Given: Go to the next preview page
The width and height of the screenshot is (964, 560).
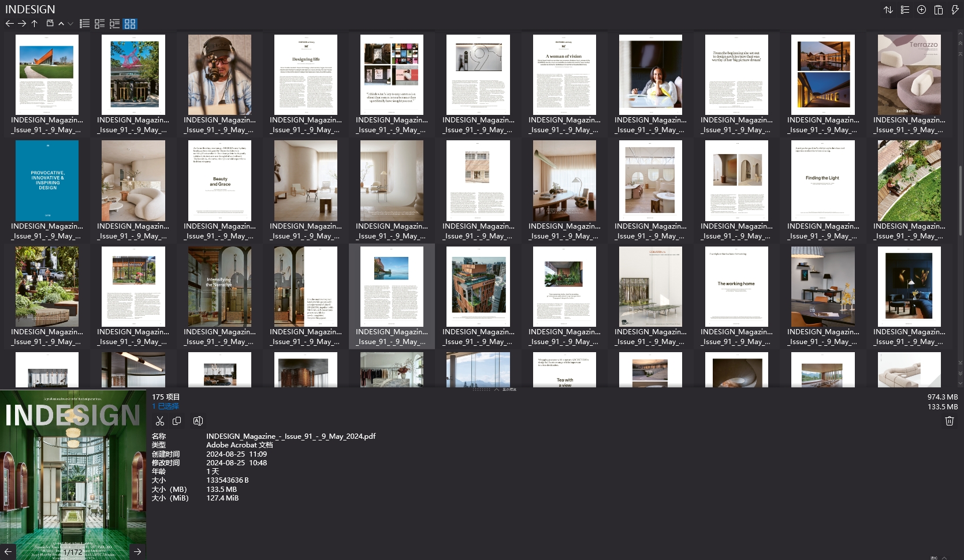Looking at the screenshot, I should coord(137,551).
